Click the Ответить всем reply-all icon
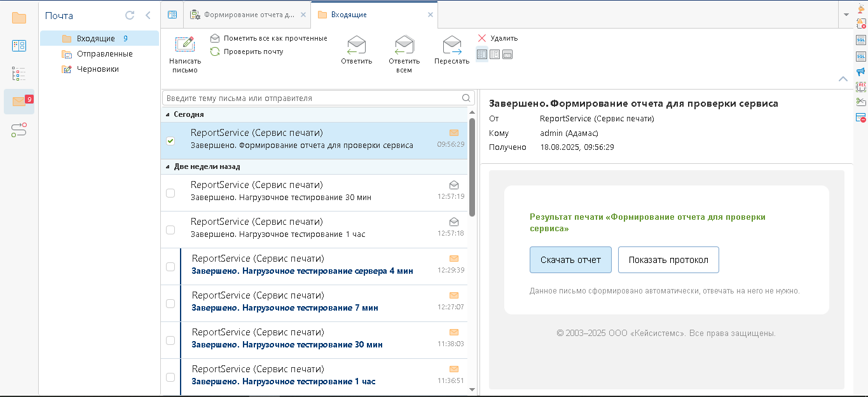This screenshot has width=868, height=397. [404, 44]
